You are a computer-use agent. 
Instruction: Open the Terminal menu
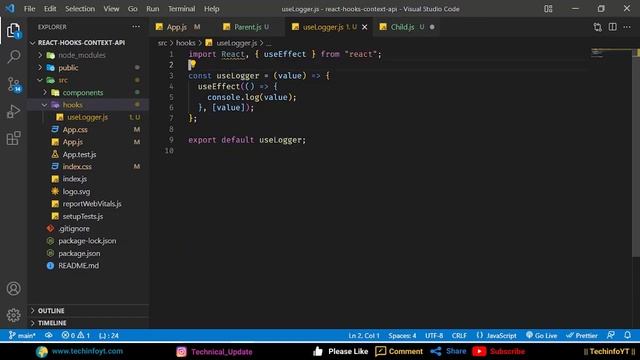[x=182, y=9]
